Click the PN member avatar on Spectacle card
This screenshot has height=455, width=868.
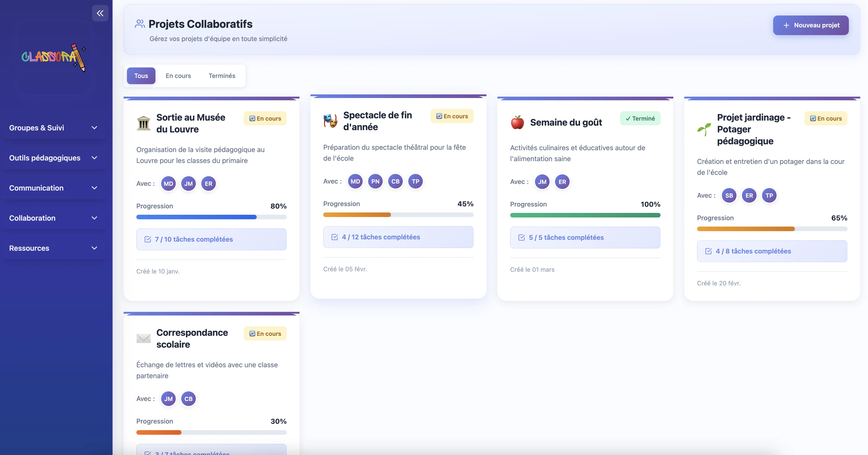click(x=375, y=181)
